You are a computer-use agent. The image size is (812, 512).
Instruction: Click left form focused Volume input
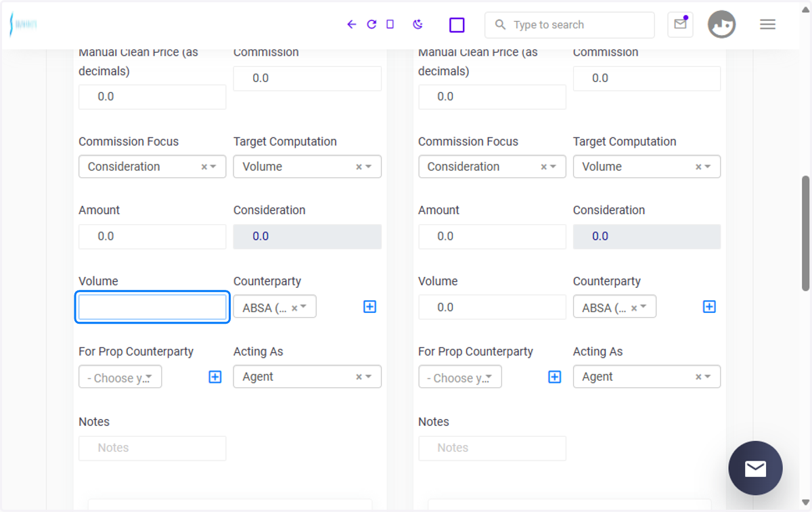(152, 307)
